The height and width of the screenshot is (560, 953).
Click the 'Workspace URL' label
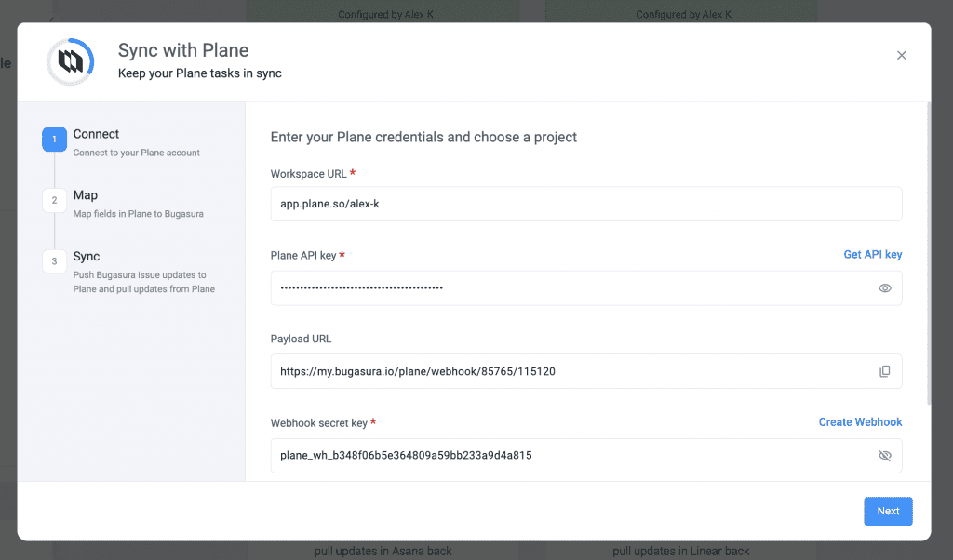[308, 174]
